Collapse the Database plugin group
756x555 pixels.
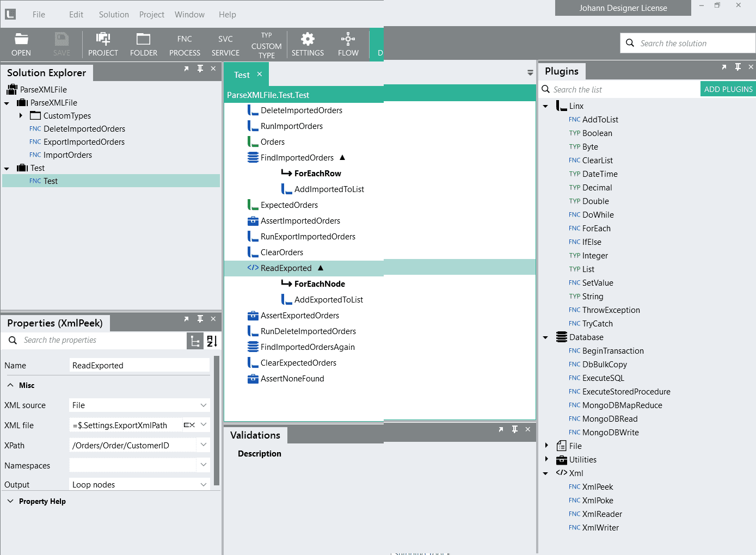pos(546,338)
